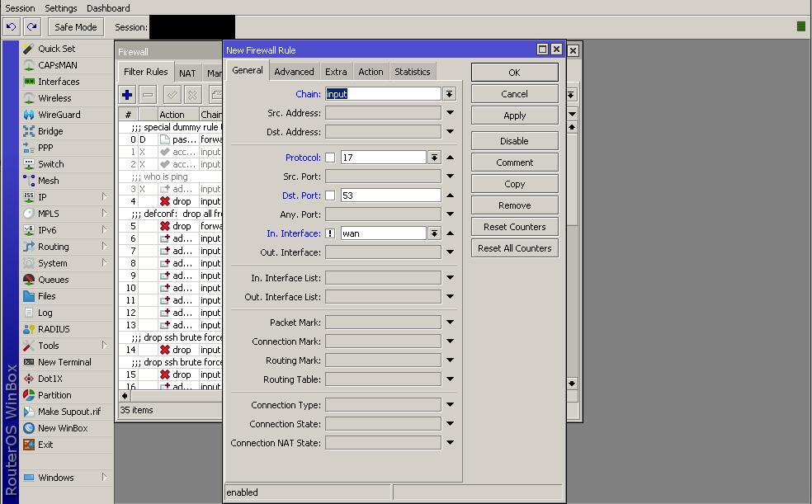
Task: Open the Chain dropdown list
Action: pos(450,94)
